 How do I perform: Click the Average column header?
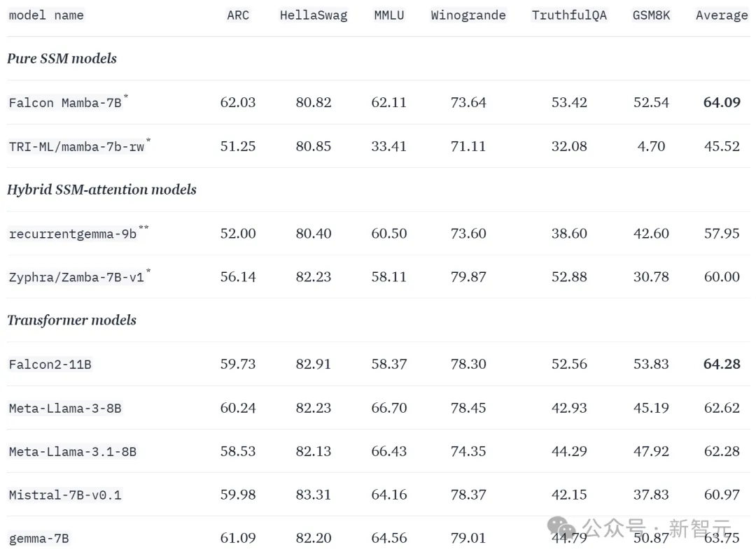(x=722, y=15)
